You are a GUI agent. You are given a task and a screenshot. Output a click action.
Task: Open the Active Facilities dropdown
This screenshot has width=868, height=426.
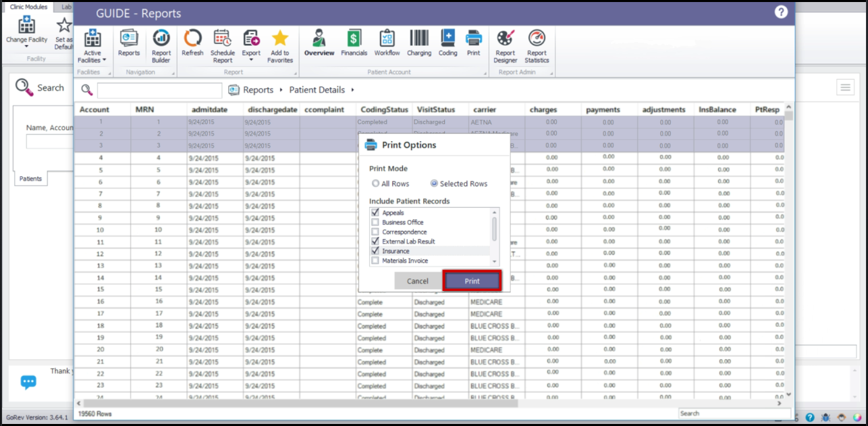92,46
